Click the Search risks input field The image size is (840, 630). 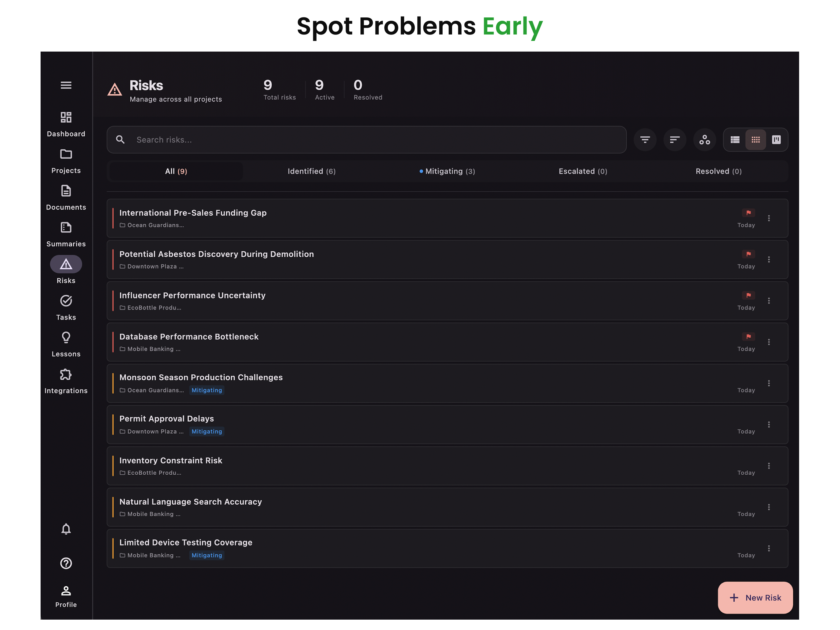coord(367,140)
